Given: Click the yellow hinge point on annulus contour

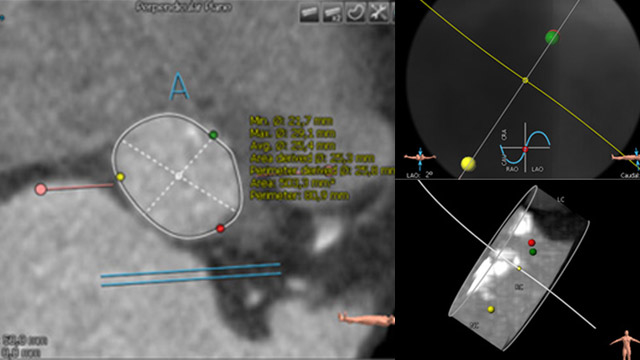Looking at the screenshot, I should (x=120, y=177).
